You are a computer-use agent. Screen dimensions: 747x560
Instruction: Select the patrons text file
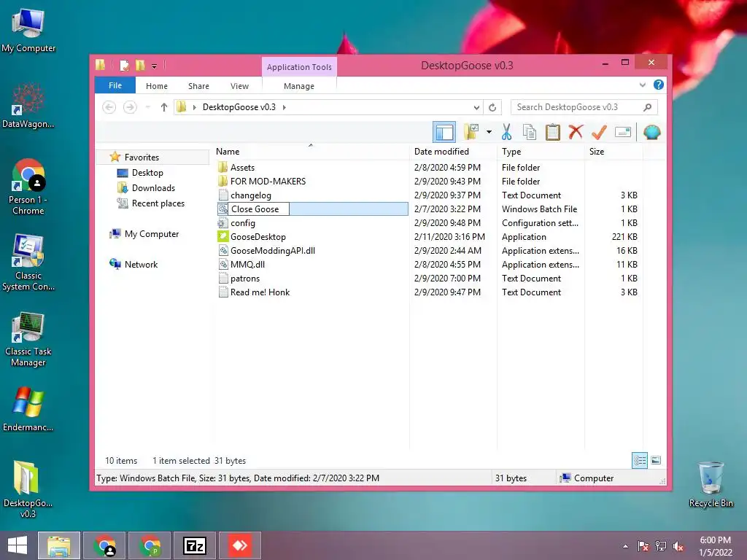(x=245, y=278)
